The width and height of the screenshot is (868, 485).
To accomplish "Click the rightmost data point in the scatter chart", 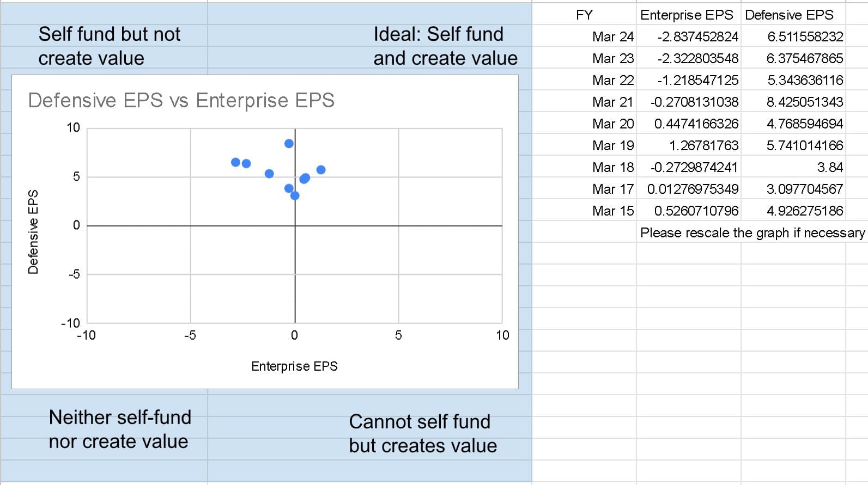I will (x=321, y=170).
